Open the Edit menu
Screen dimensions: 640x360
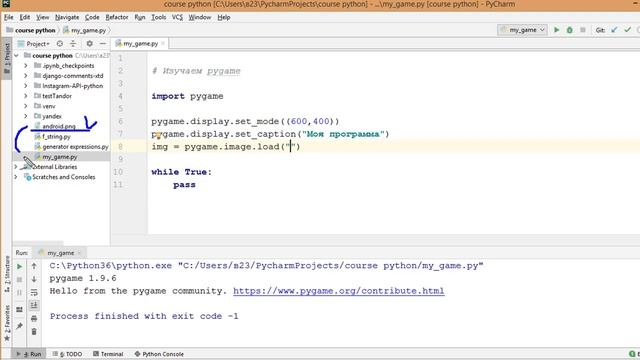pyautogui.click(x=25, y=17)
